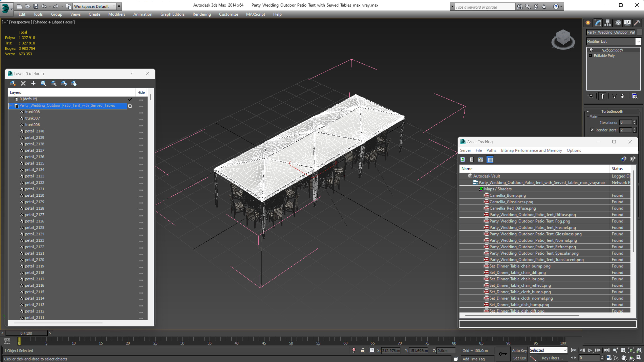This screenshot has width=644, height=362.
Task: Select the Editable Poly modifier icon
Action: coord(591,56)
